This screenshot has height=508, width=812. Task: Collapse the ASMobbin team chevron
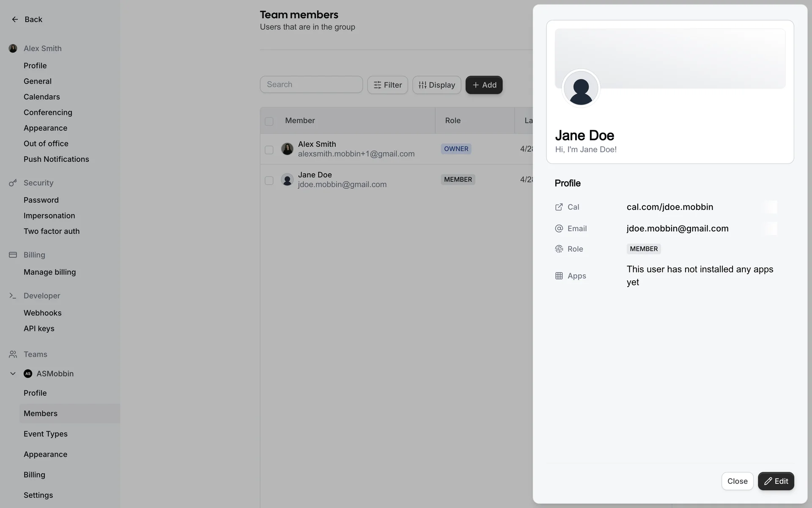click(x=13, y=374)
